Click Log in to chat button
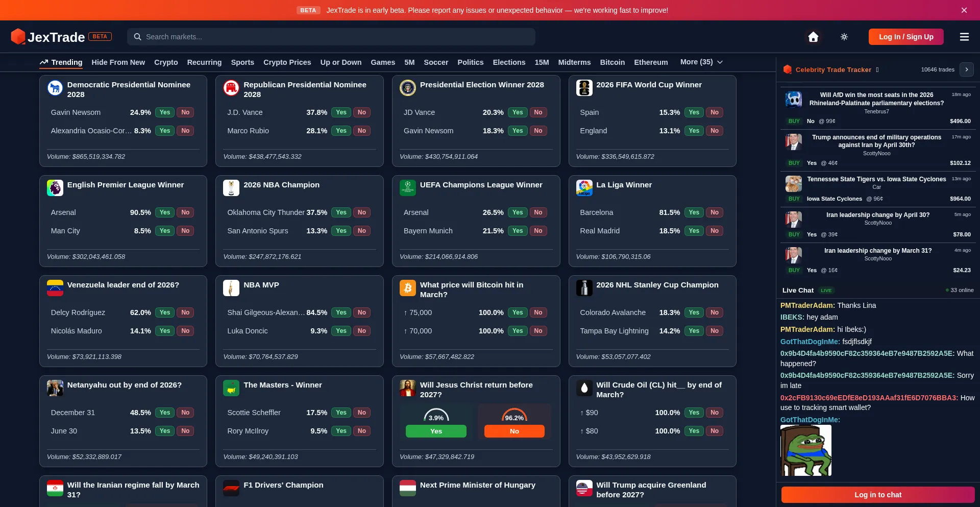The image size is (980, 507). 878,495
